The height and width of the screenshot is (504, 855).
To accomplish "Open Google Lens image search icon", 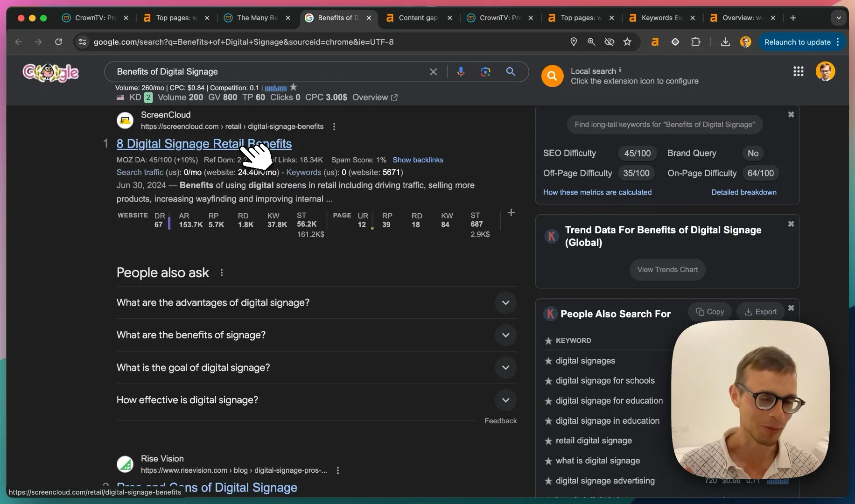I will click(x=485, y=72).
